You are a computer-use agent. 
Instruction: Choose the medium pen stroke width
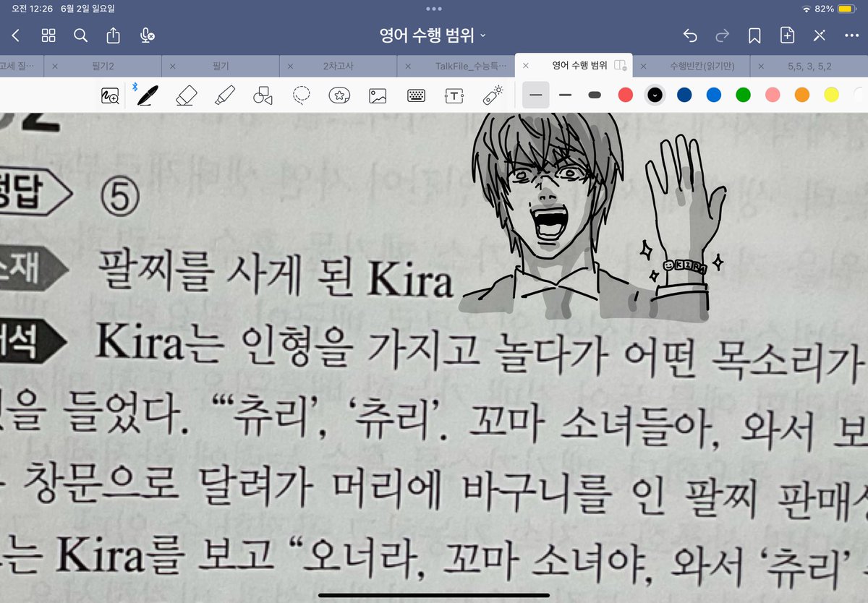[566, 95]
